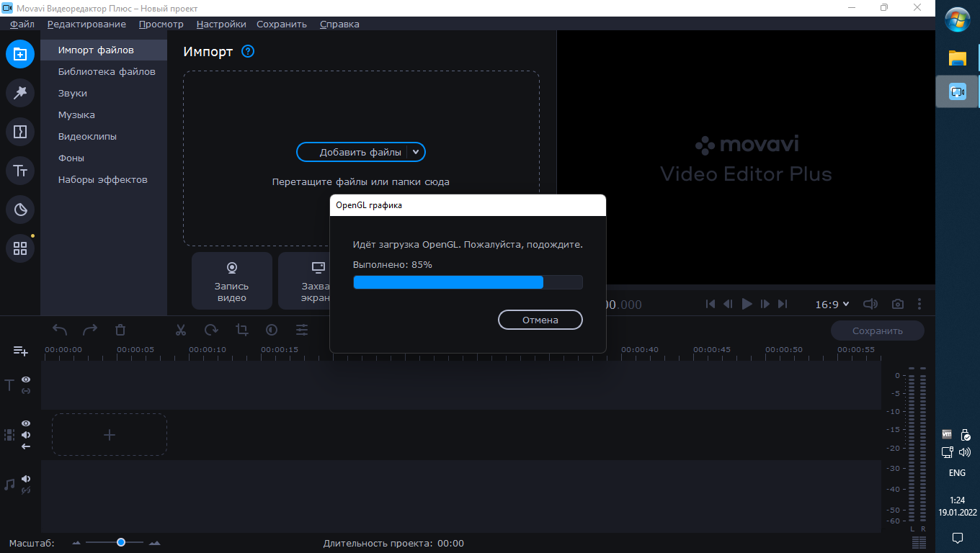Mute the audio track speaker icon
The height and width of the screenshot is (553, 980).
coord(26,479)
